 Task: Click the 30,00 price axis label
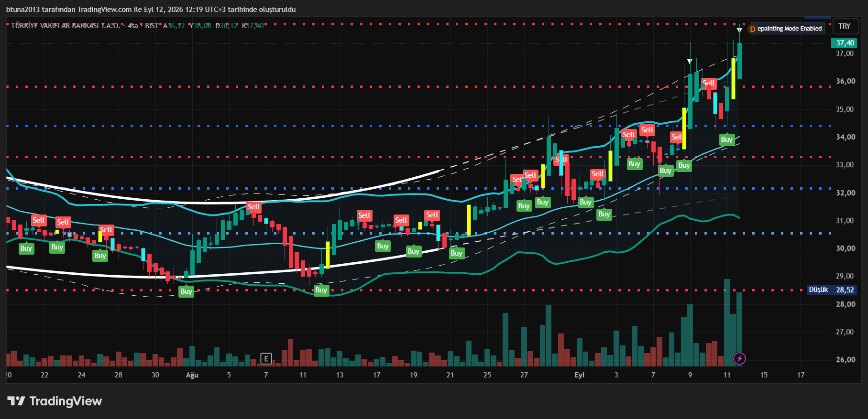coord(845,248)
